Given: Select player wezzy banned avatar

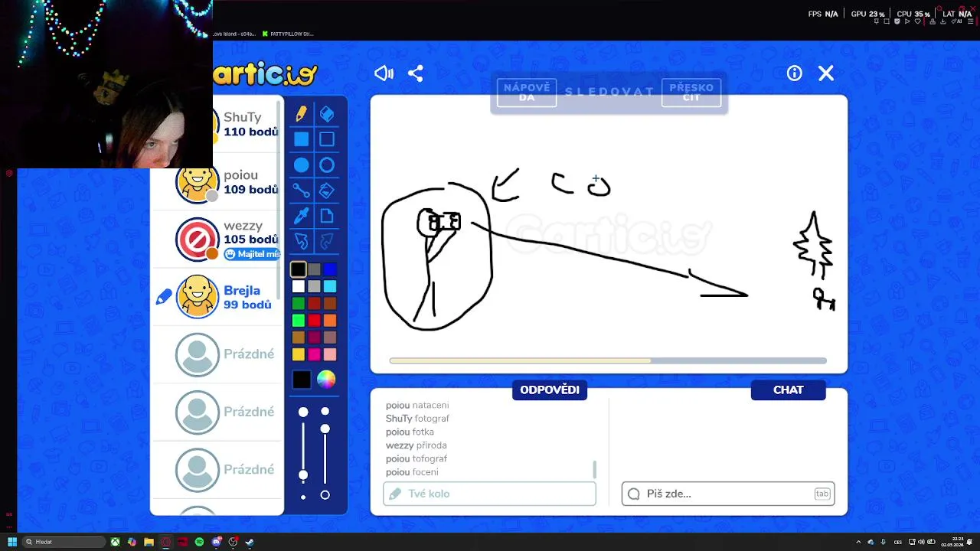Looking at the screenshot, I should tap(198, 240).
